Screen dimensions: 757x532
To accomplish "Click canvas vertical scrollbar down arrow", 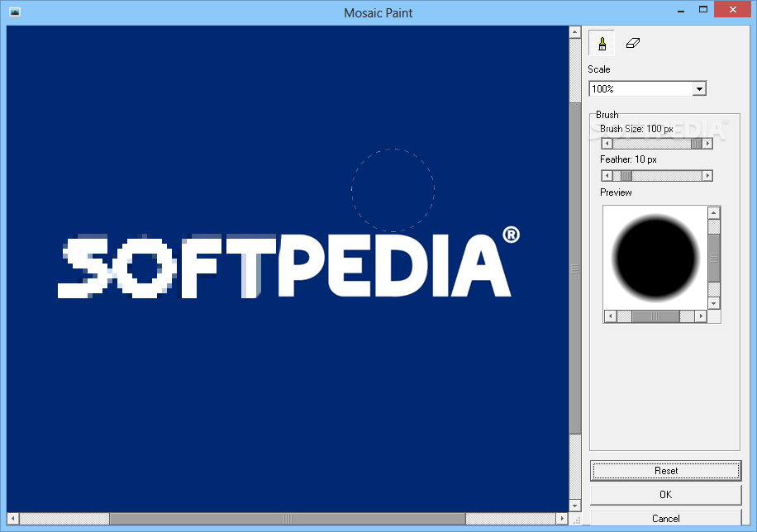I will coord(574,506).
